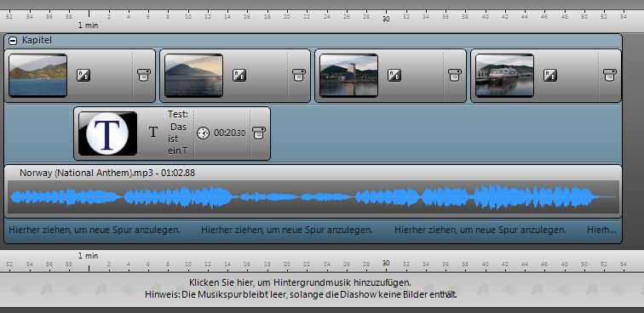The height and width of the screenshot is (313, 644).
Task: Click the clock duration icon on text clip
Action: (204, 133)
